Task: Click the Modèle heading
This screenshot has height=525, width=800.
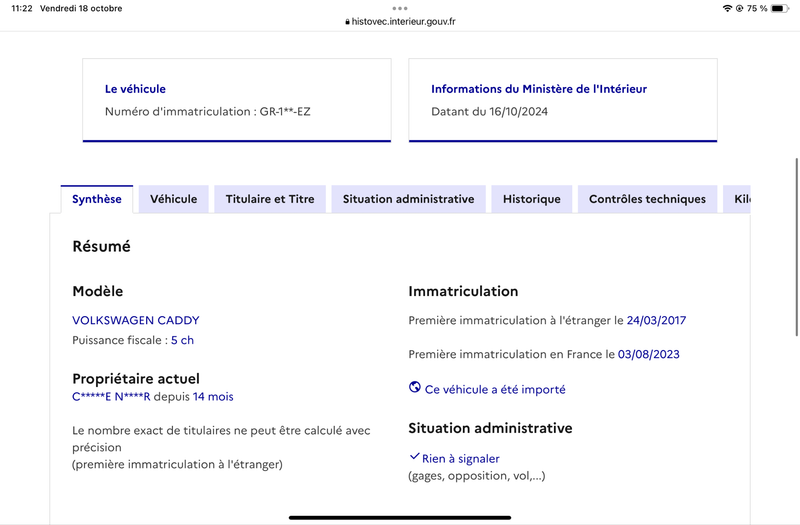Action: click(x=97, y=291)
